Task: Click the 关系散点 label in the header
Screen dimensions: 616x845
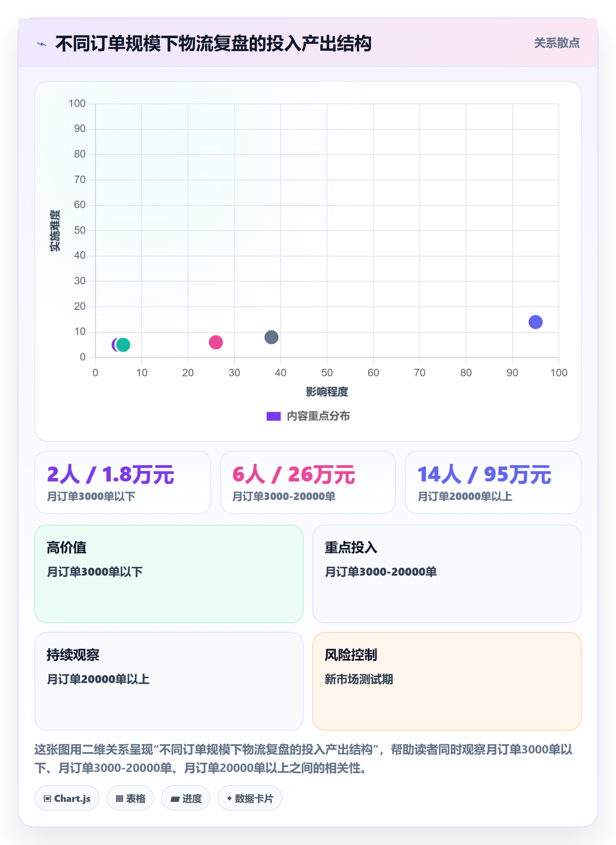Action: tap(557, 43)
